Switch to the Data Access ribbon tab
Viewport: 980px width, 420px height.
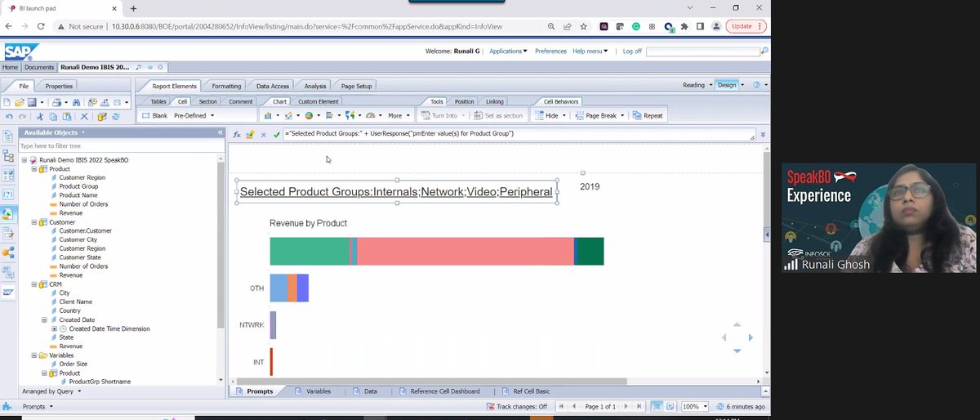pyautogui.click(x=272, y=86)
